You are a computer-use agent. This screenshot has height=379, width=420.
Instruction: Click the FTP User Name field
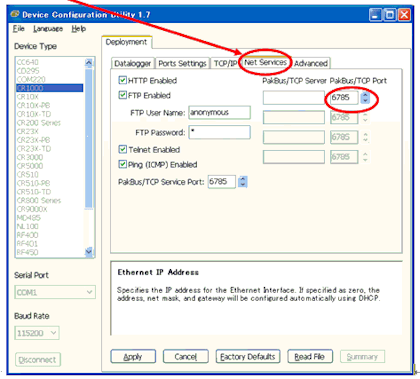(x=220, y=113)
